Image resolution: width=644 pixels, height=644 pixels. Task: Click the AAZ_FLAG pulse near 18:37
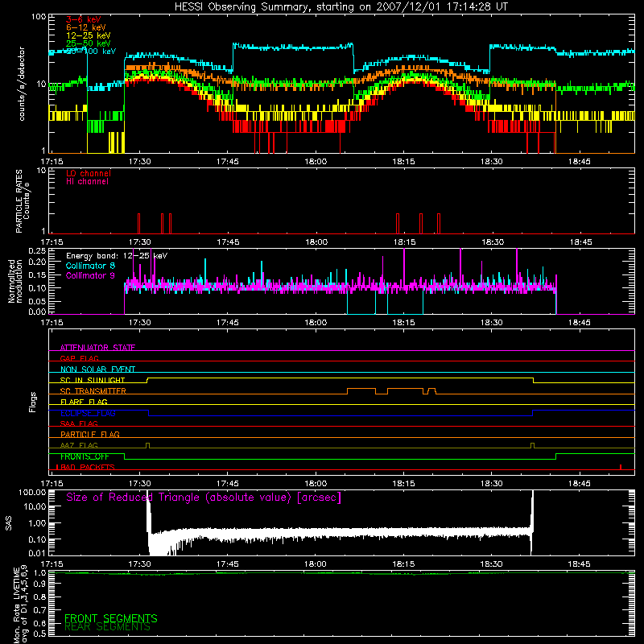533,445
